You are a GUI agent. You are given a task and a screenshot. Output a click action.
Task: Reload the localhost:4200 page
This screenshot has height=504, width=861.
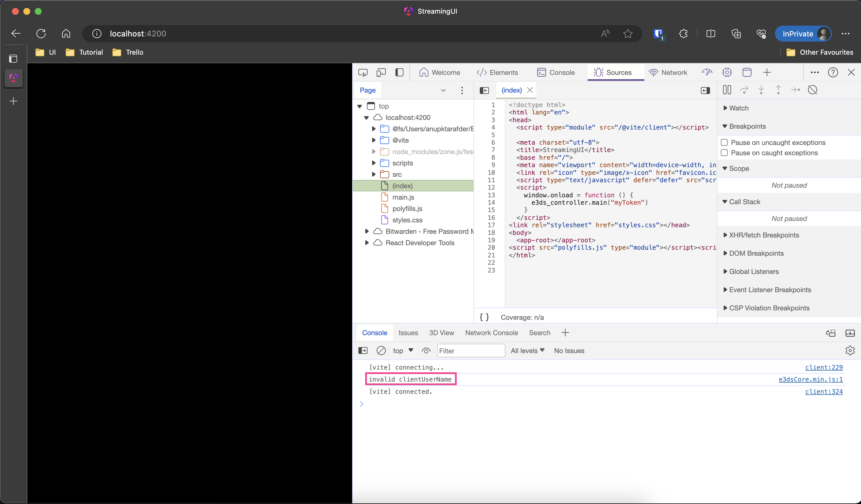coord(41,34)
